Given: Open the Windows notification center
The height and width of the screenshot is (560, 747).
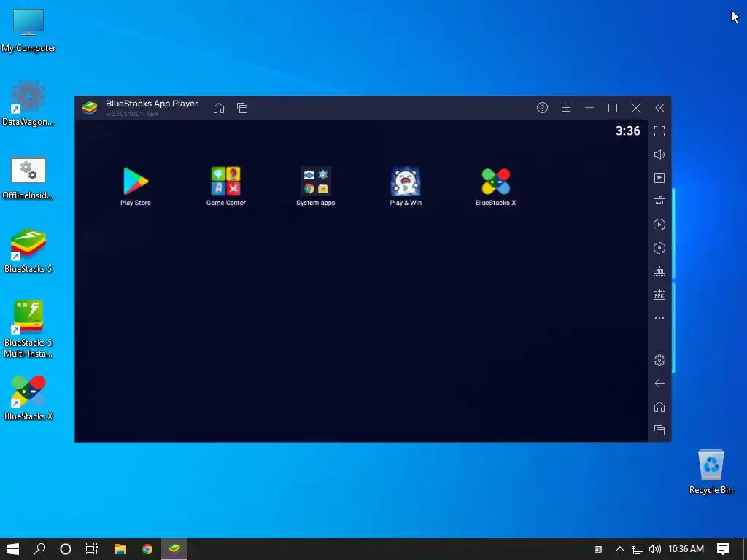Looking at the screenshot, I should coord(723,549).
